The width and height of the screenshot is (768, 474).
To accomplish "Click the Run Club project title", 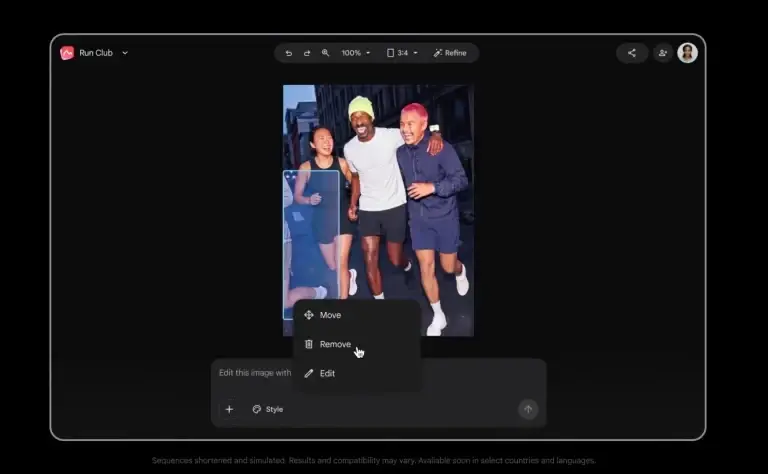I will [96, 53].
